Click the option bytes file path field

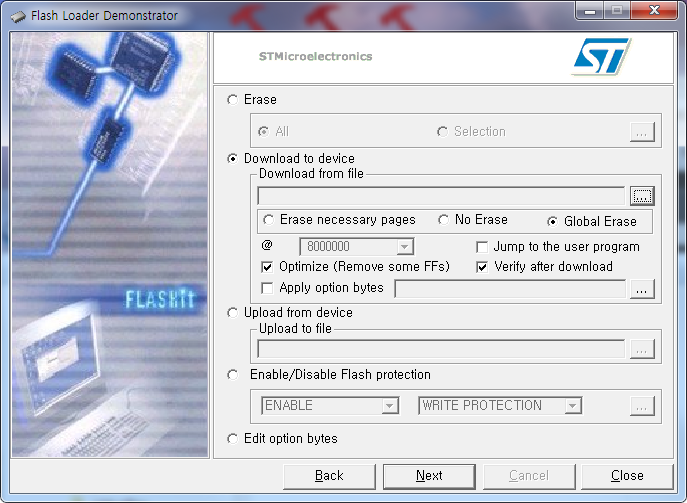tap(510, 289)
